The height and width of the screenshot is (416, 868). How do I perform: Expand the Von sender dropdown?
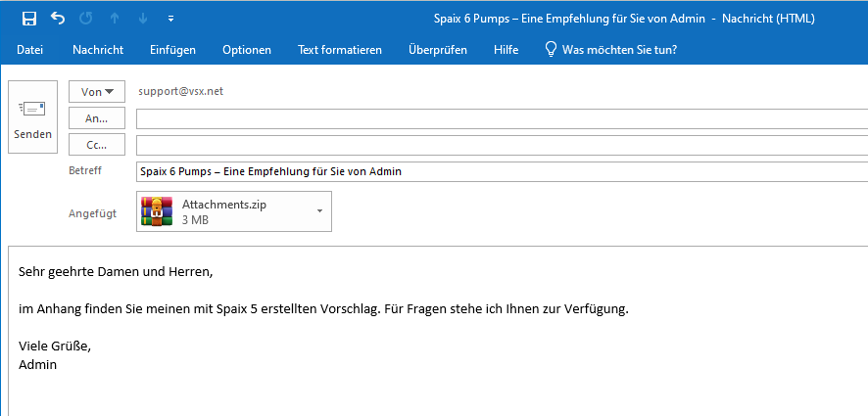pos(97,92)
